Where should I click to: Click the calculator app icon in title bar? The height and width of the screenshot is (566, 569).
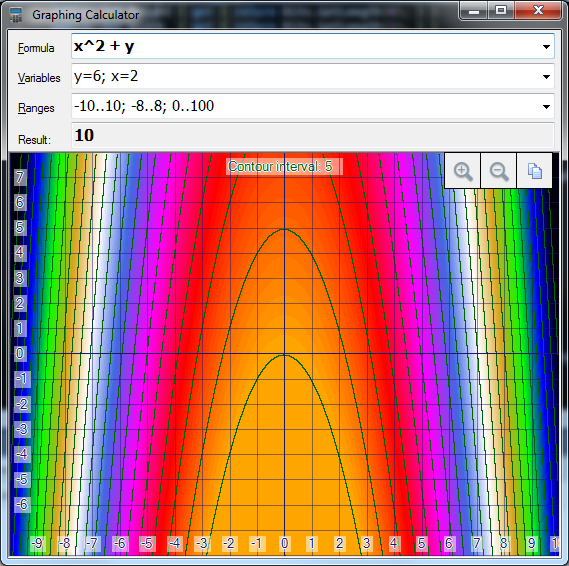(x=16, y=15)
